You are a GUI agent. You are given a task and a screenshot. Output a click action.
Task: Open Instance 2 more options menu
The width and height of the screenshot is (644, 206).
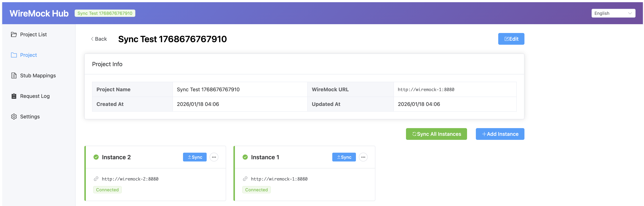tap(214, 157)
